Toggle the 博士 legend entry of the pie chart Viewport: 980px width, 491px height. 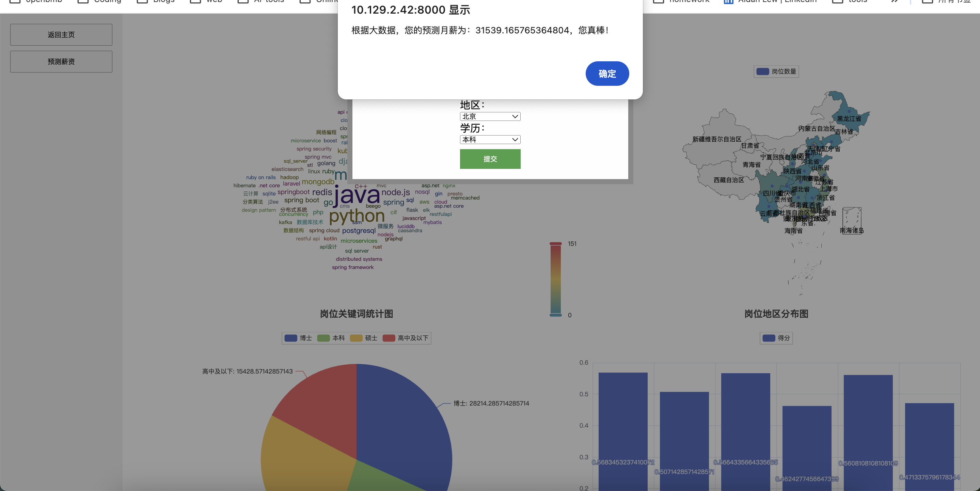tap(298, 338)
